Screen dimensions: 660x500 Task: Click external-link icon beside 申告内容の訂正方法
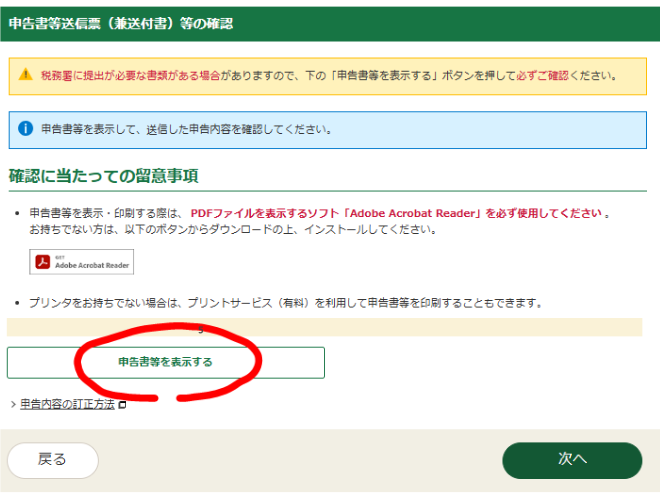coord(122,405)
